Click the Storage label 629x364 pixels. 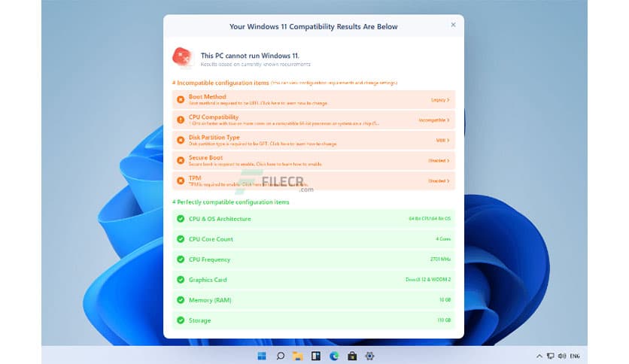pyautogui.click(x=200, y=320)
